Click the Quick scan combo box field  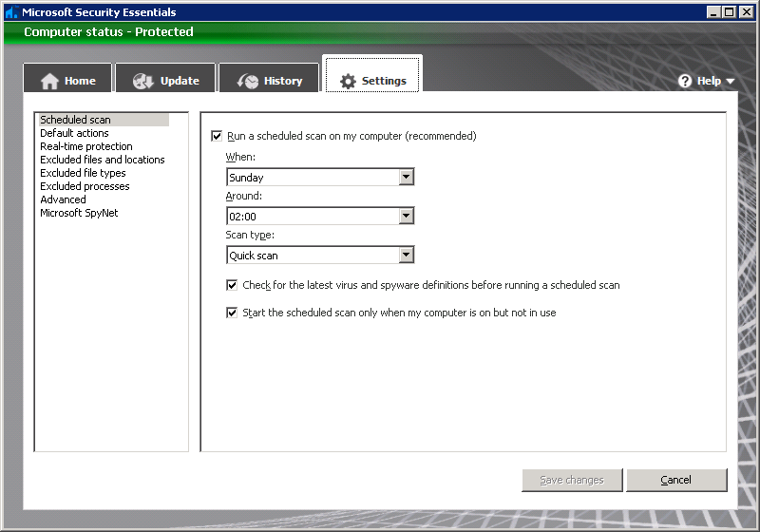320,255
